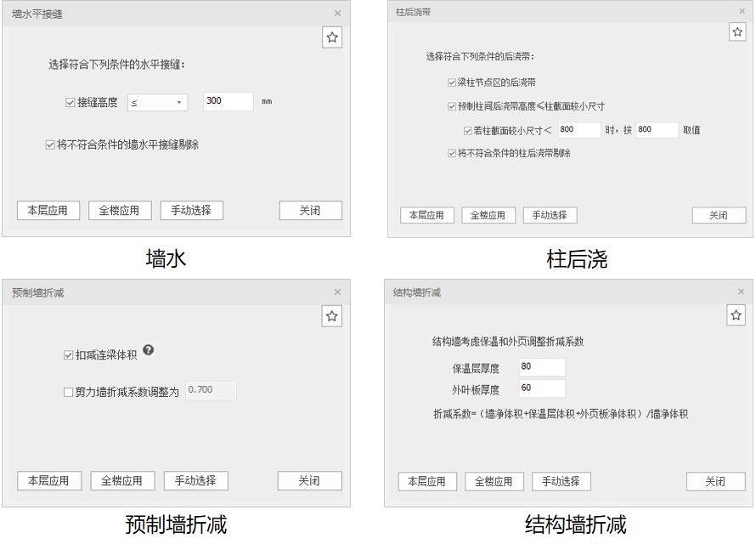Click the 选择符合下列条件的水平接缝 label
The image size is (756, 544).
[x=116, y=65]
